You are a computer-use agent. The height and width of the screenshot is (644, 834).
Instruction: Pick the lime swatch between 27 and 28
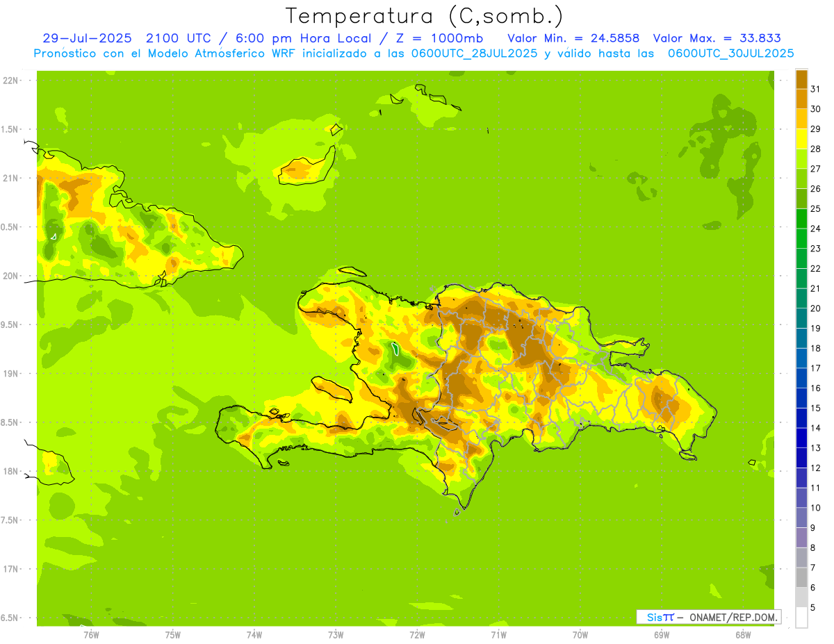click(802, 158)
